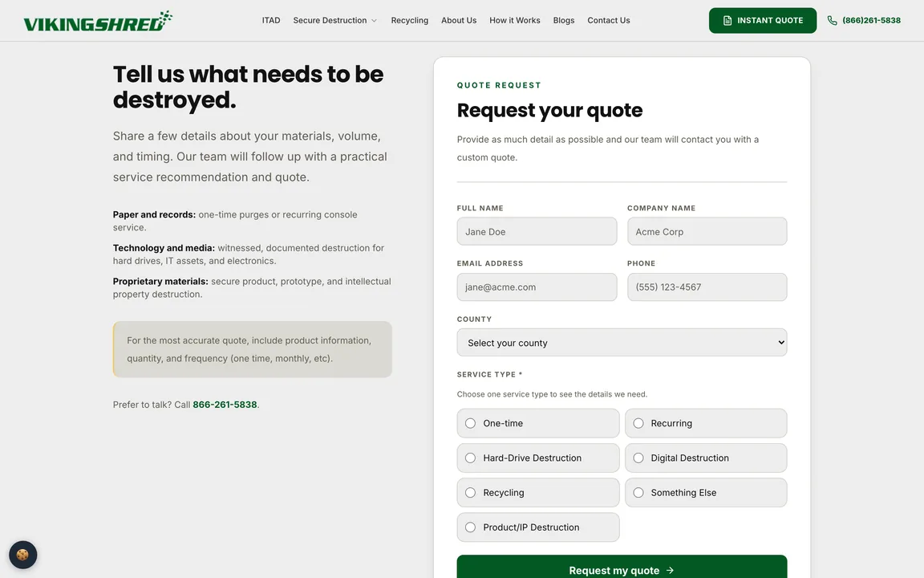Viewport: 924px width, 578px height.
Task: Focus the Full Name input field
Action: (537, 231)
